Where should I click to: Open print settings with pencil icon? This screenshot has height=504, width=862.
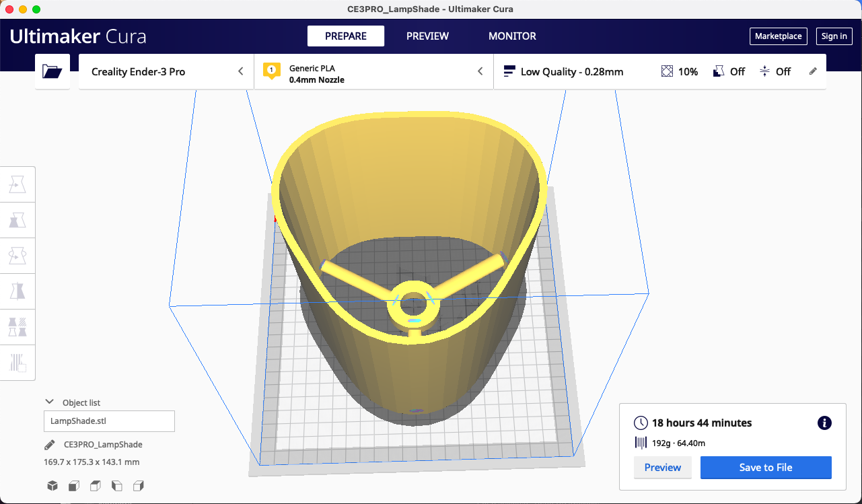point(813,71)
